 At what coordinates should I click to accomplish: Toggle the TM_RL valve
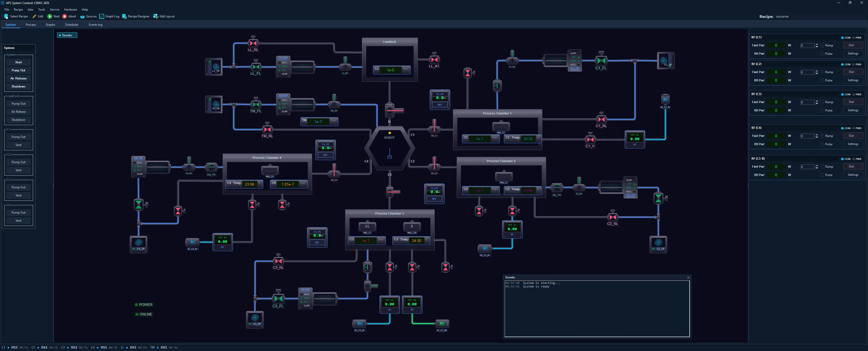pyautogui.click(x=267, y=129)
